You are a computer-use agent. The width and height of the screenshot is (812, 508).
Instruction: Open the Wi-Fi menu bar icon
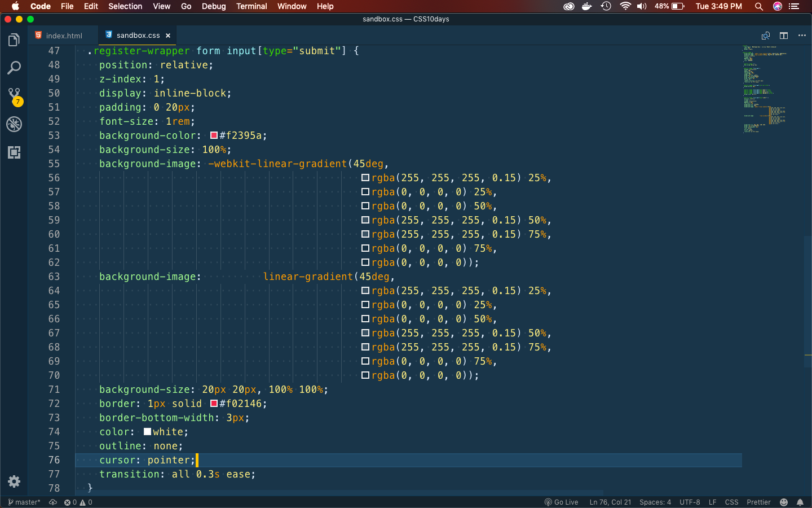point(625,6)
